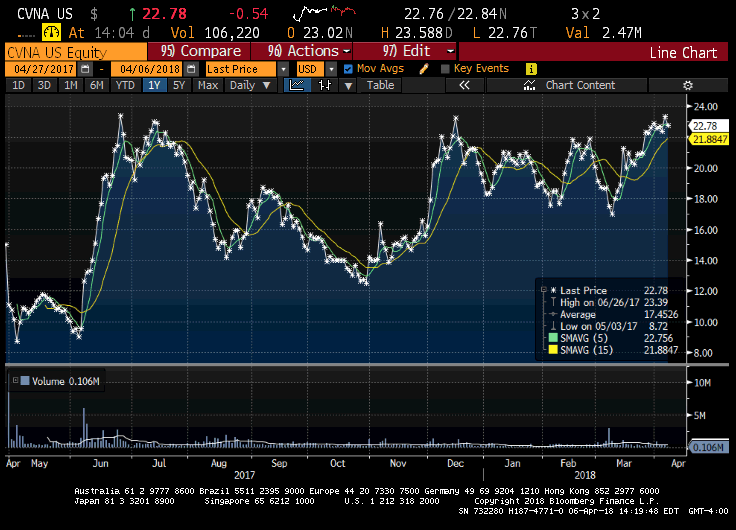Expand the Edit menu dropdown
This screenshot has width=736, height=530.
[x=451, y=51]
